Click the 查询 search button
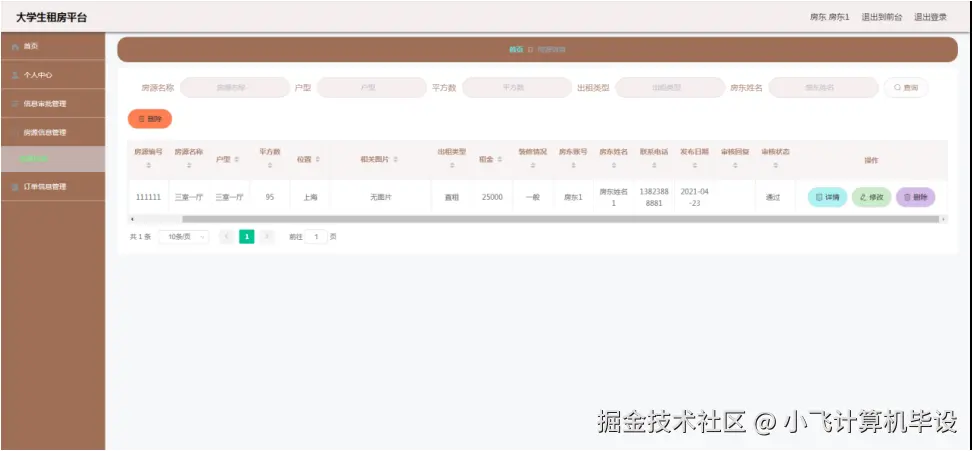 coord(906,87)
